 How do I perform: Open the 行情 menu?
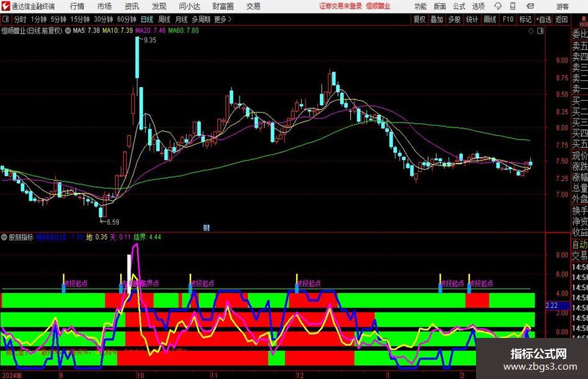[77, 6]
